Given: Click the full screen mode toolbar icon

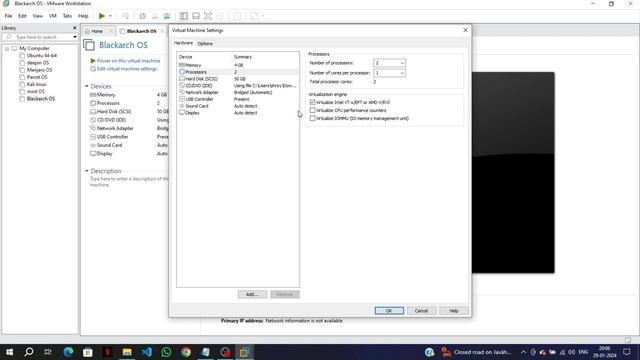Looking at the screenshot, I should 208,16.
